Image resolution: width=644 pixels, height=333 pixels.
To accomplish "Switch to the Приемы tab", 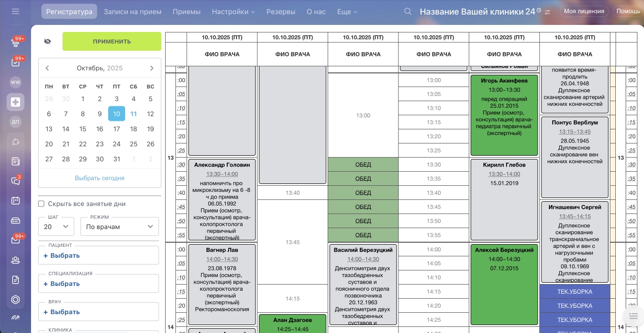I will point(187,12).
